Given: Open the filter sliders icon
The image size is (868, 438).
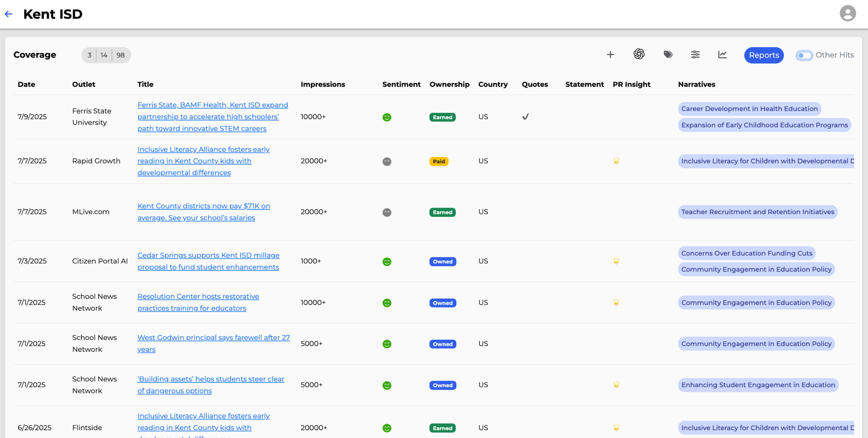Looking at the screenshot, I should coord(695,55).
